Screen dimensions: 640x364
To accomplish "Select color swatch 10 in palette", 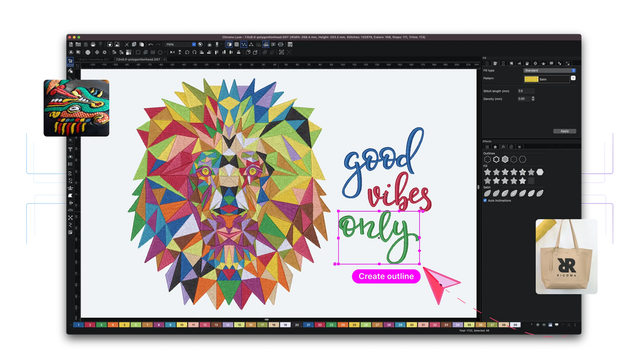I will point(182,325).
